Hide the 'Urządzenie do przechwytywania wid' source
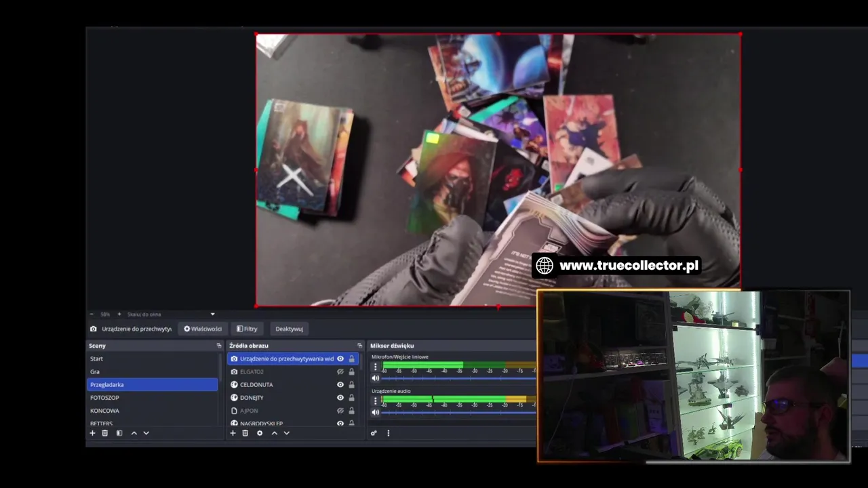Viewport: 868px width, 488px height. click(x=340, y=359)
